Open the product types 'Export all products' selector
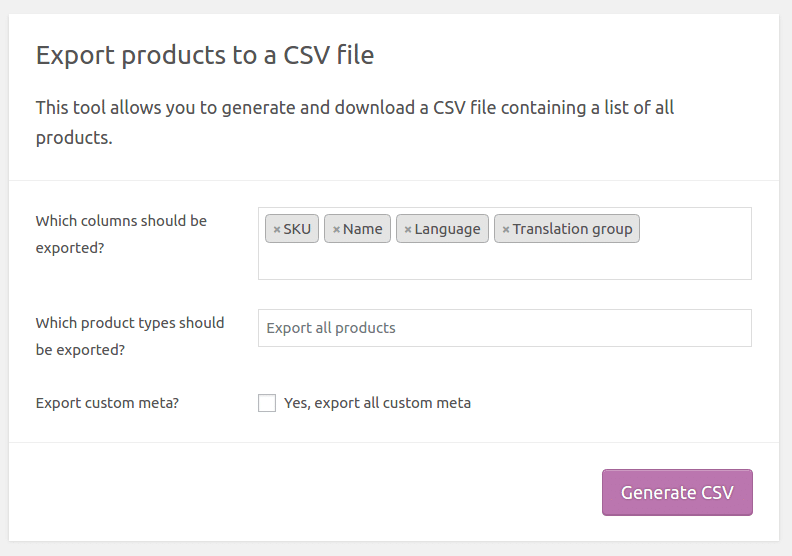This screenshot has height=556, width=792. 505,328
